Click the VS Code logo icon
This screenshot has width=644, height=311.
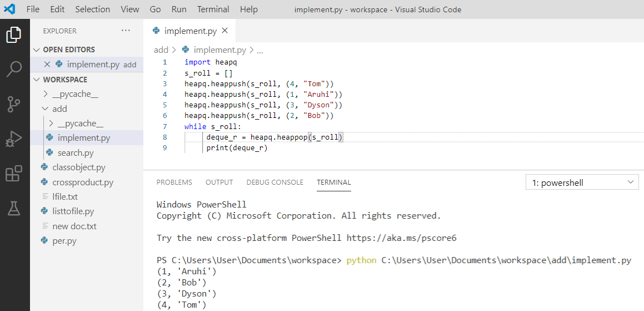click(9, 9)
